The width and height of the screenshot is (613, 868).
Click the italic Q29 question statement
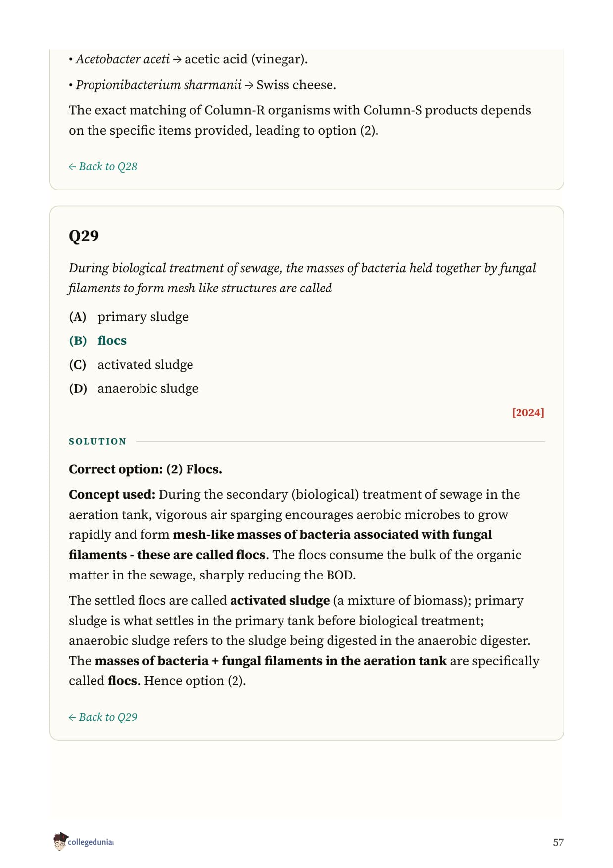(302, 278)
